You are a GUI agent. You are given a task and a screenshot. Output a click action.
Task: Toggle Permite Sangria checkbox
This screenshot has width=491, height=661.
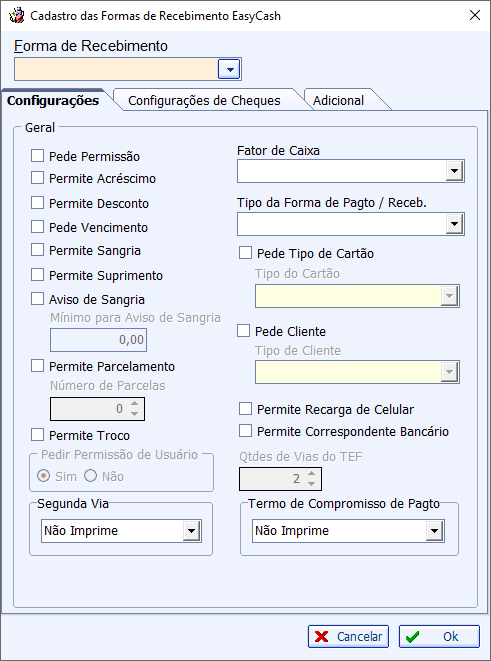(x=38, y=250)
